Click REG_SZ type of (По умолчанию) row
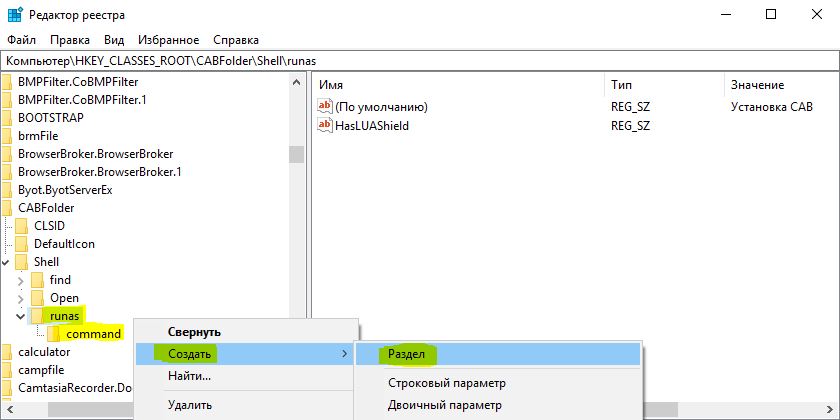The width and height of the screenshot is (840, 420). click(x=630, y=107)
